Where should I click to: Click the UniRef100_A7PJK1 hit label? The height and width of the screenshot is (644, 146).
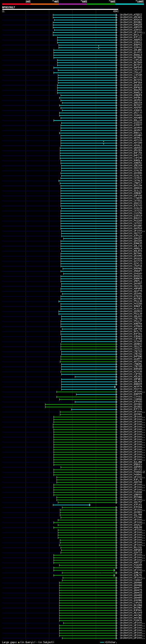pyautogui.click(x=131, y=505)
